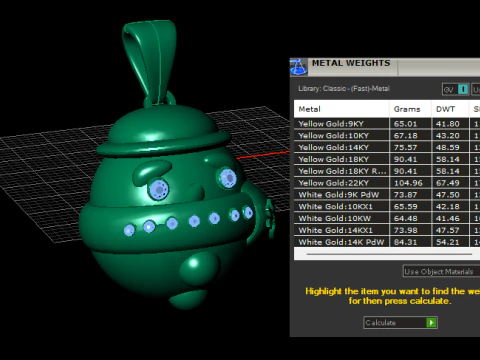Select the White Gold:14K PdW row
The height and width of the screenshot is (360, 480).
[387, 242]
